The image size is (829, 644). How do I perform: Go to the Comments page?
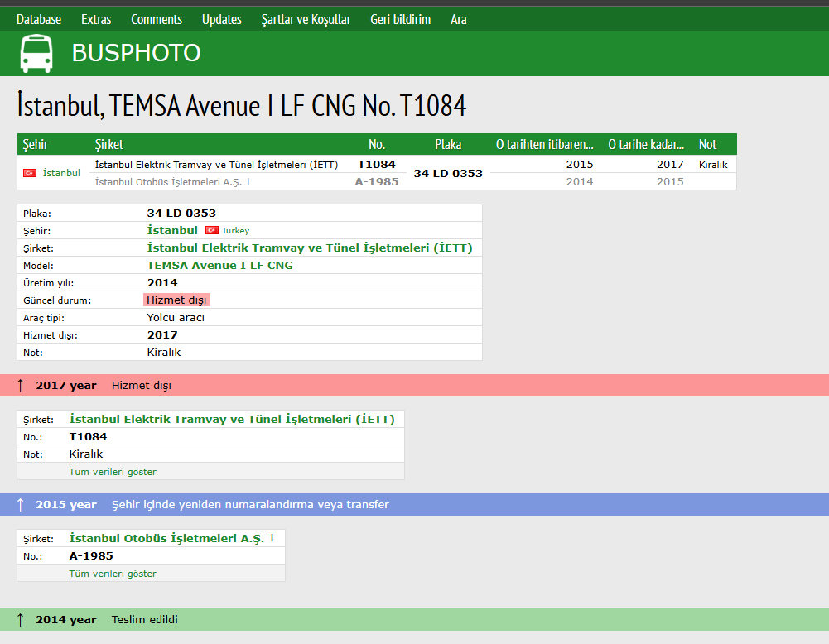pyautogui.click(x=157, y=19)
